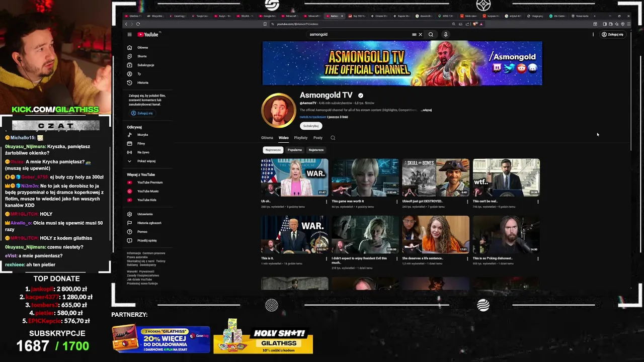Click the YouTube search field with asmongold
The height and width of the screenshot is (362, 644).
pos(359,35)
